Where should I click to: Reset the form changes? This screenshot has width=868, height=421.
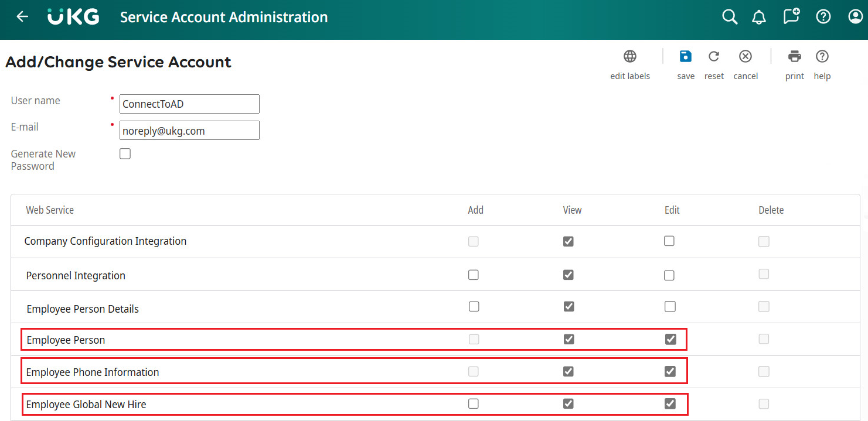[x=714, y=56]
